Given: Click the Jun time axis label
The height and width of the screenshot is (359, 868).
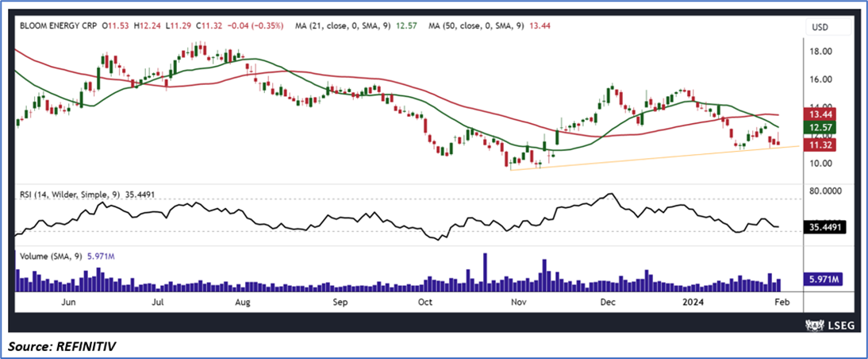Looking at the screenshot, I should 69,303.
